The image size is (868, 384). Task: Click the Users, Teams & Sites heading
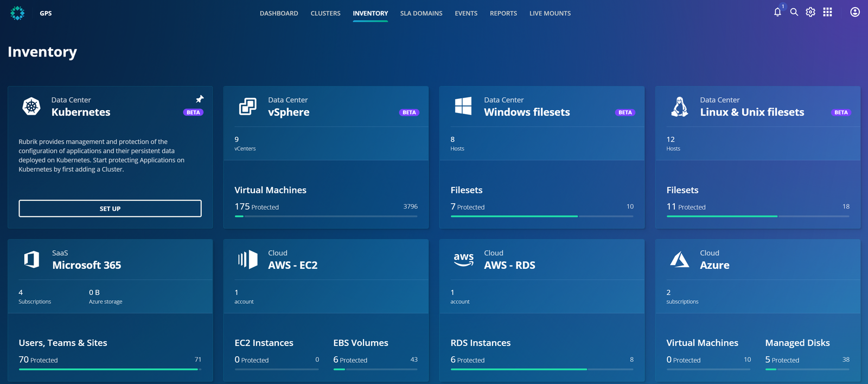coord(63,343)
